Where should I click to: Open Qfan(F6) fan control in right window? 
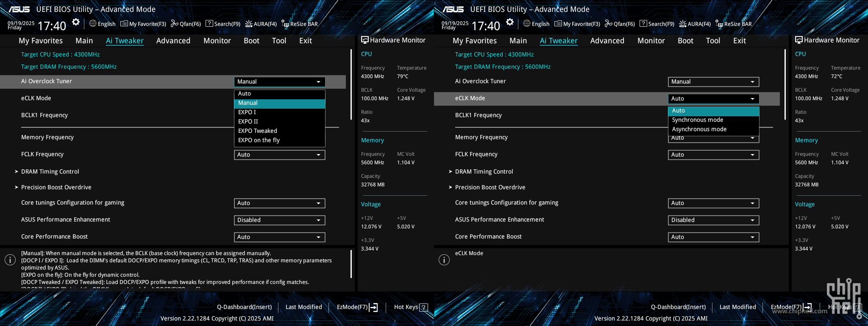[620, 24]
